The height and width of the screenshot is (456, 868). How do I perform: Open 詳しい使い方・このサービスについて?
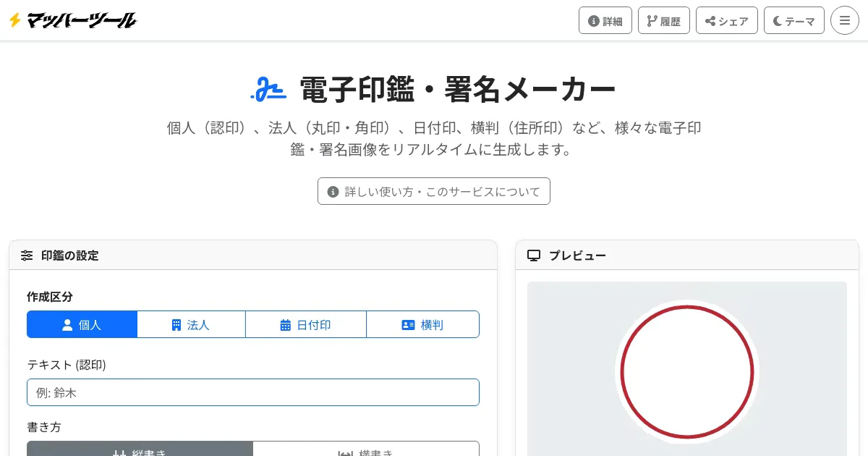coord(434,192)
